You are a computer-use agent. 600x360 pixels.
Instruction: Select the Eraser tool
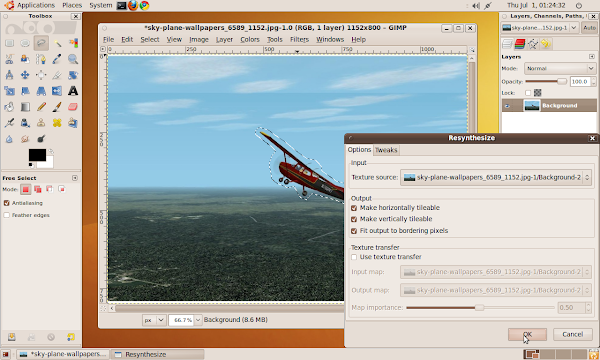tap(73, 107)
